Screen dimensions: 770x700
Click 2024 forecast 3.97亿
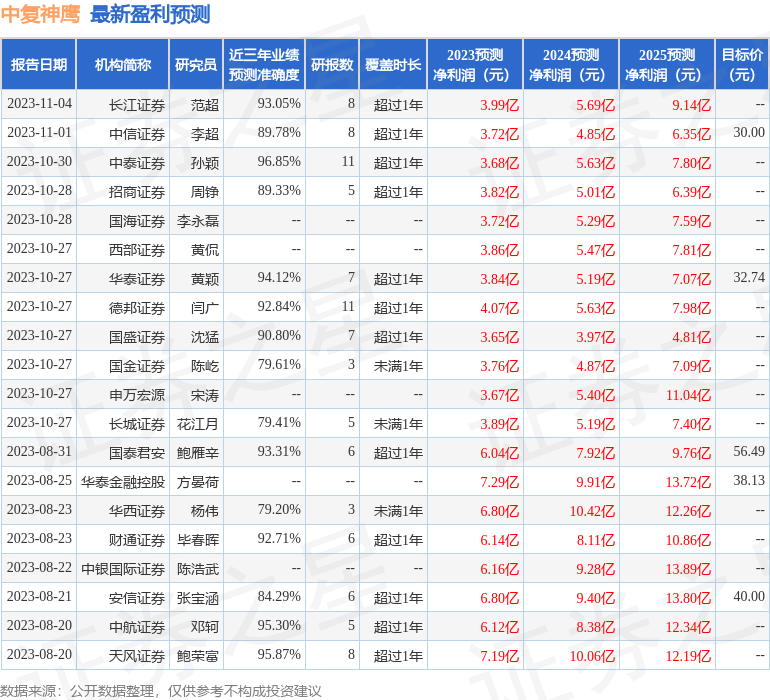[596, 337]
